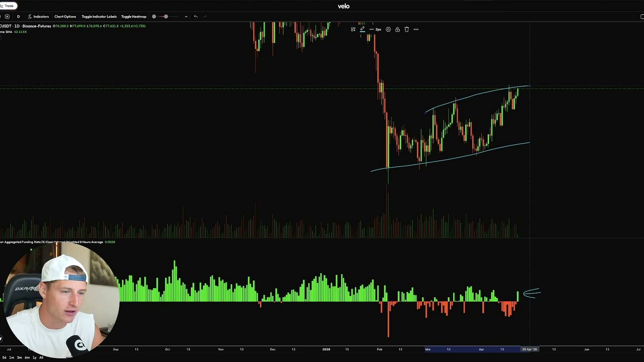Select the 6m time range
Image resolution: width=644 pixels, height=362 pixels.
point(27,358)
